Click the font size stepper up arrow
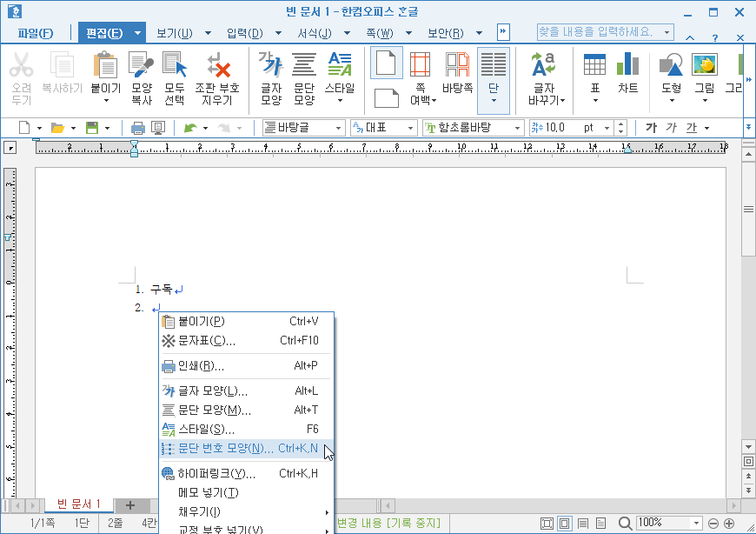 tap(621, 124)
